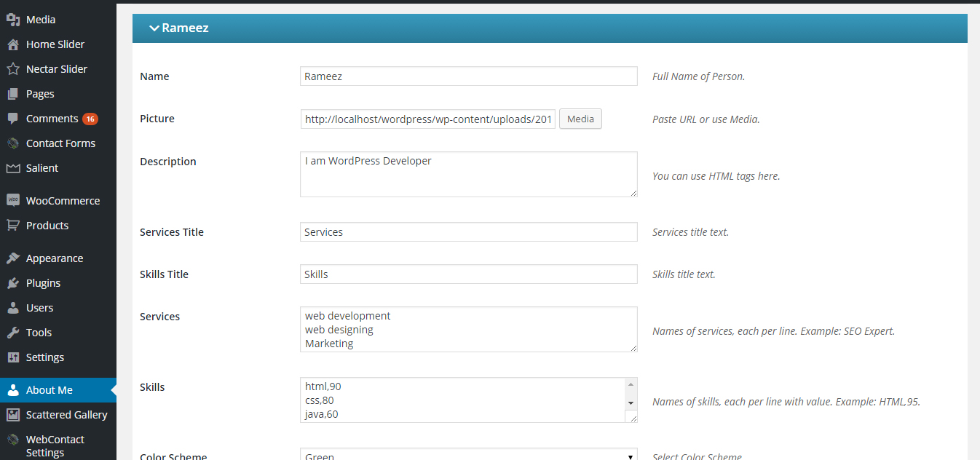Click the 'Skills title text.' hint
This screenshot has height=460, width=980.
[684, 274]
